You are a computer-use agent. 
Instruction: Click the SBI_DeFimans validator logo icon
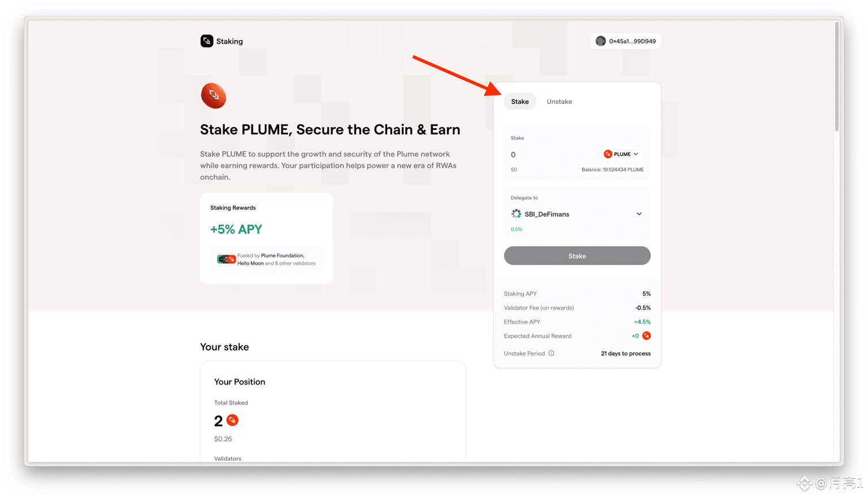[517, 214]
